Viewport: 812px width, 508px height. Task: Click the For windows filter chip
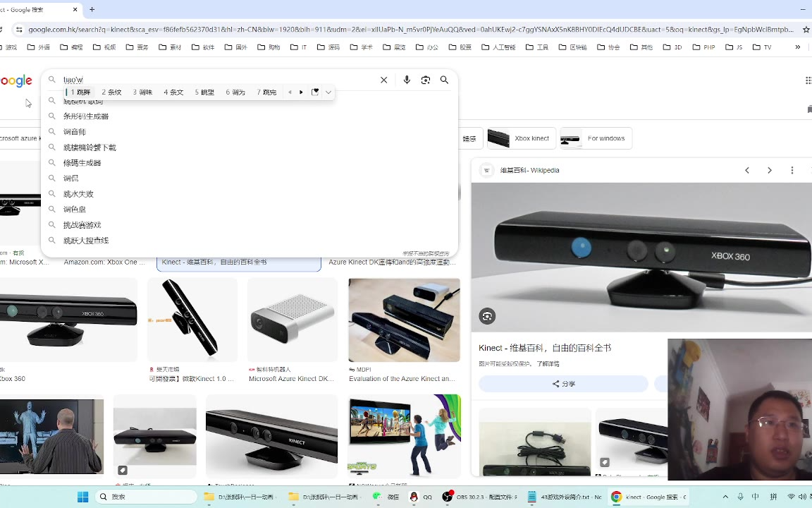click(596, 138)
